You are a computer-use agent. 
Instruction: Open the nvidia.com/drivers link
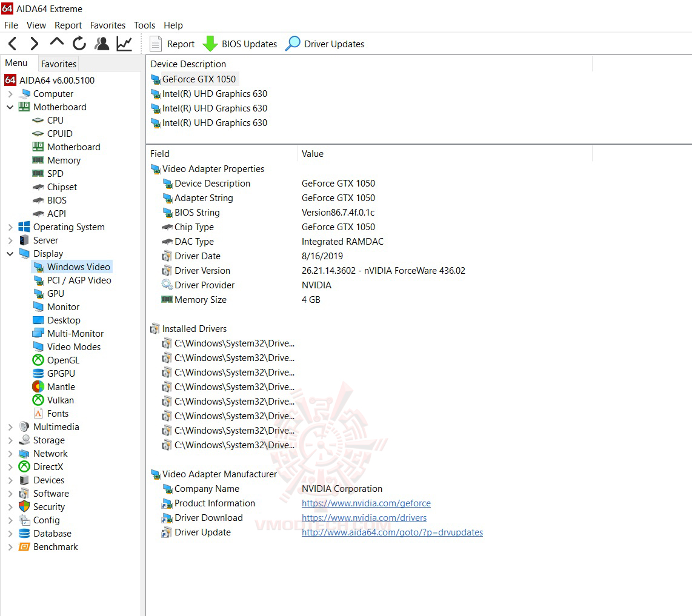(364, 518)
